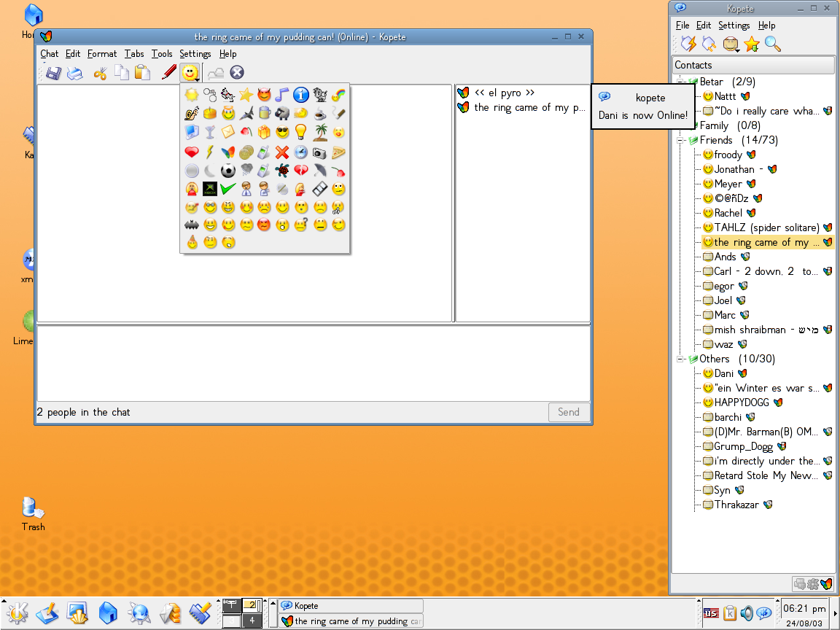Insert the Xbox logo emoticon

(210, 189)
